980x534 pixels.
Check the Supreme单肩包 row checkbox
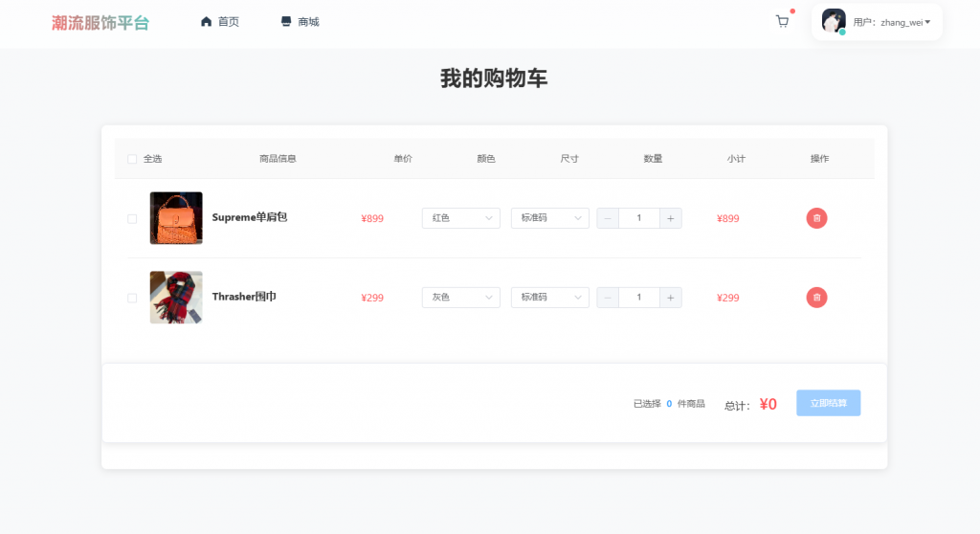pyautogui.click(x=132, y=219)
